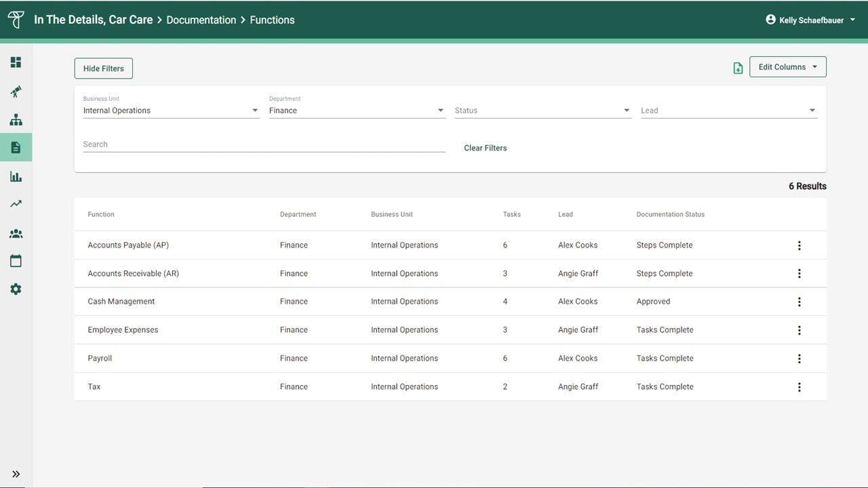Click the Approved status in Cash Management row
The height and width of the screenshot is (488, 868).
coord(653,302)
